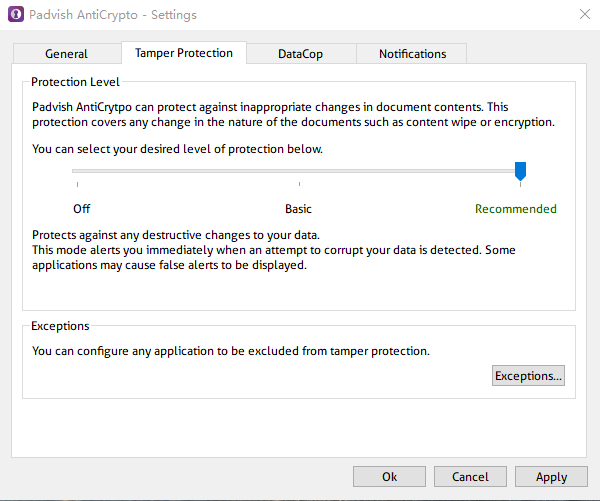Click the Padvish AntiCrypto app icon
600x501 pixels.
(16, 15)
